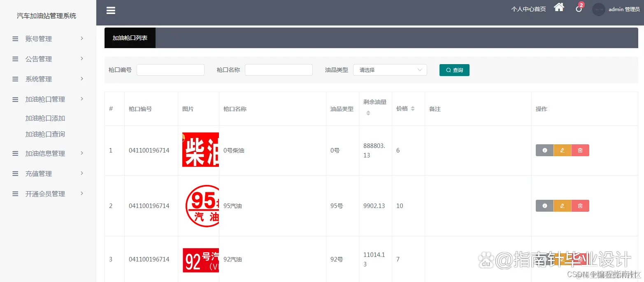
Task: Expand the 账号管理 chevron
Action: click(82, 38)
